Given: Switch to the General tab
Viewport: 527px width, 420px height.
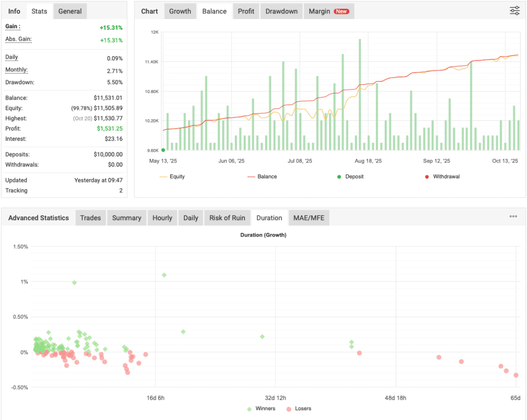Looking at the screenshot, I should 69,11.
